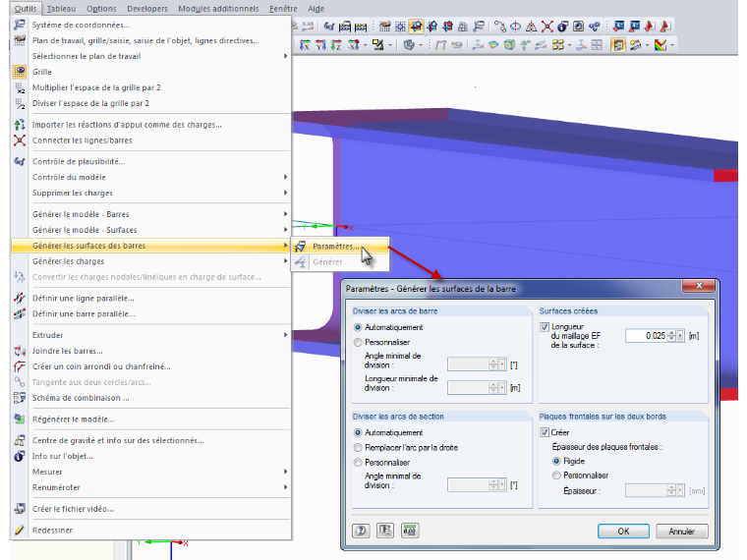
Task: Click the highlighted orange work plane toolbar icon
Action: (x=416, y=27)
